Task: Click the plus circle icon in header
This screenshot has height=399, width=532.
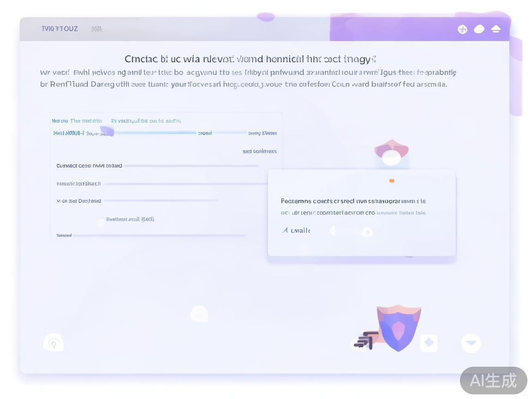Action: (x=462, y=30)
